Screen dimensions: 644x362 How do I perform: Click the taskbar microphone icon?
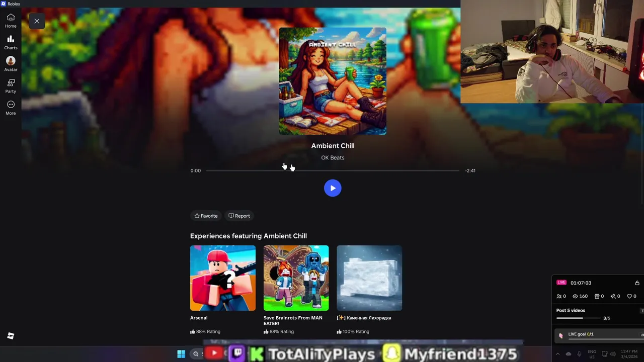click(579, 354)
